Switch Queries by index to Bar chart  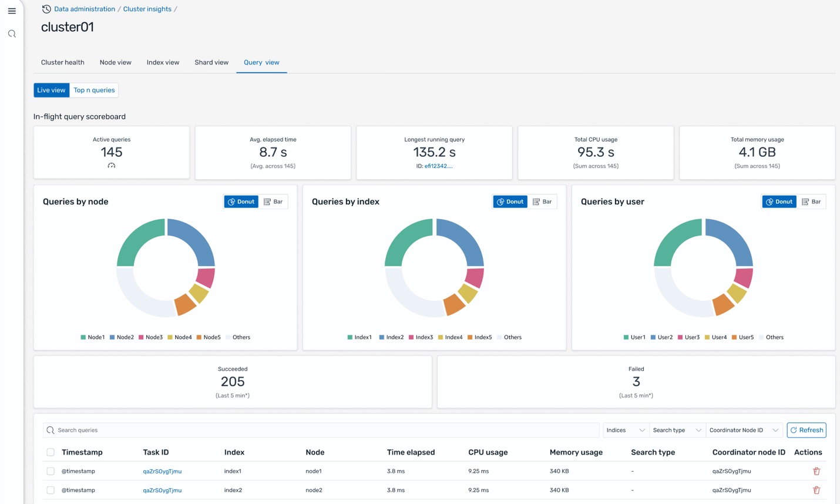pos(542,201)
